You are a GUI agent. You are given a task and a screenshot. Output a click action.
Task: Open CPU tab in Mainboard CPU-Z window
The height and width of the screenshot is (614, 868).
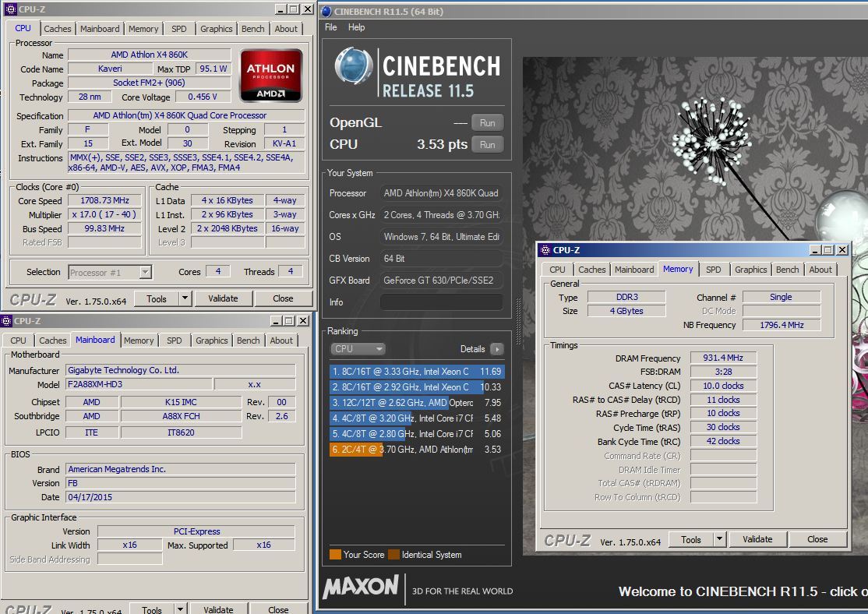point(18,341)
